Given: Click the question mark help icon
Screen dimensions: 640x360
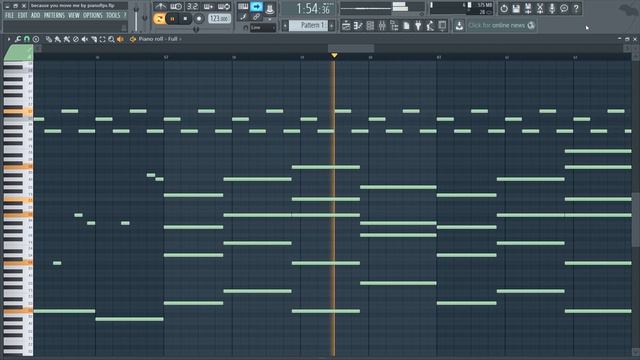Looking at the screenshot, I should click(576, 8).
